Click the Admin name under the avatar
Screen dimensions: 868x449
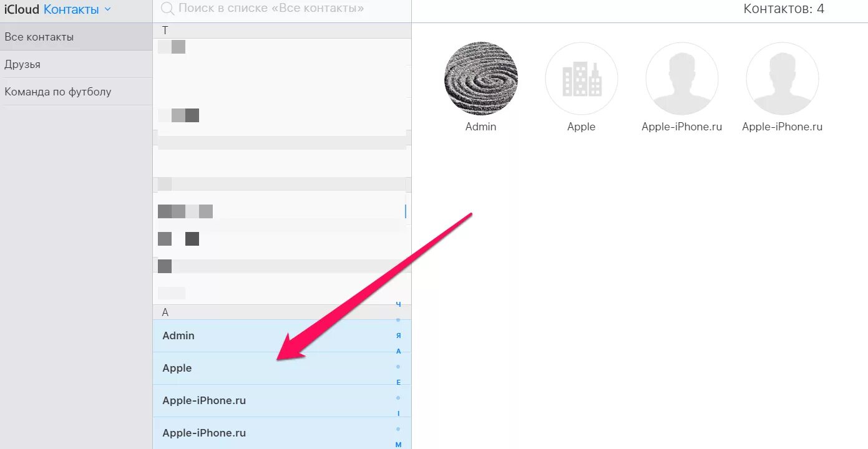[x=481, y=127]
